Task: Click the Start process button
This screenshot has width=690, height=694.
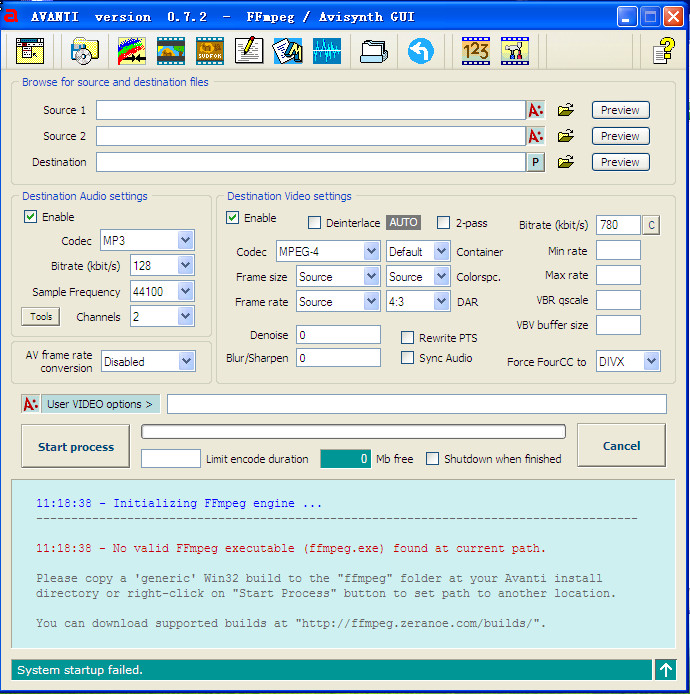Action: (76, 446)
